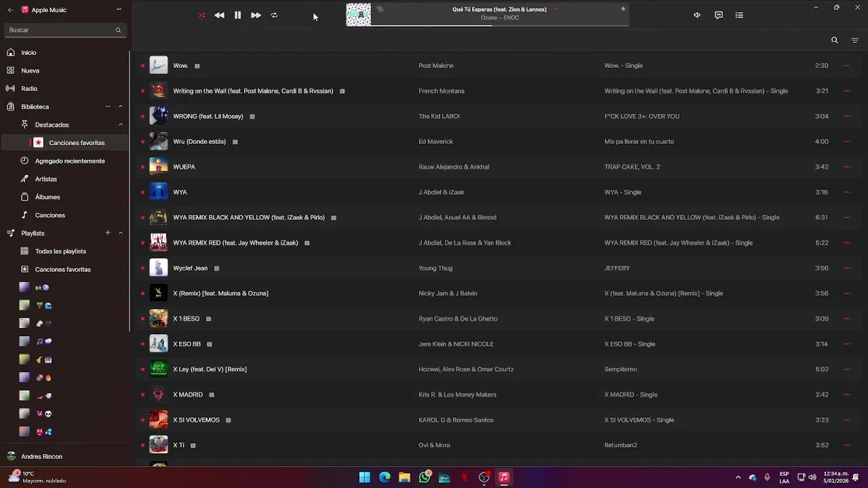The height and width of the screenshot is (488, 868).
Task: Toggle repeat mode
Action: [x=274, y=15]
